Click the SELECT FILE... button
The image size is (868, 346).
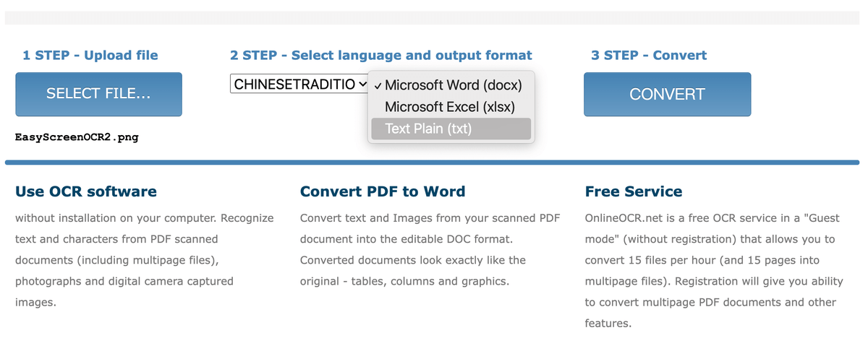click(98, 94)
